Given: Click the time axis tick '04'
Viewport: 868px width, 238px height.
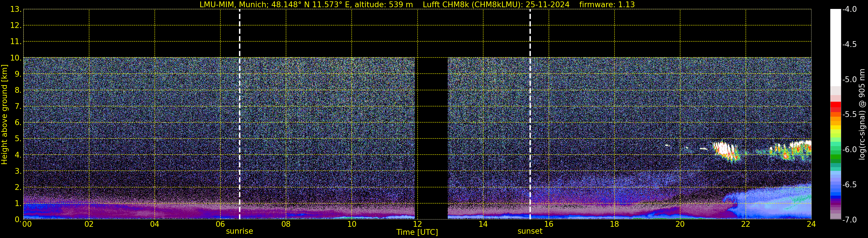Looking at the screenshot, I should click(x=155, y=224).
